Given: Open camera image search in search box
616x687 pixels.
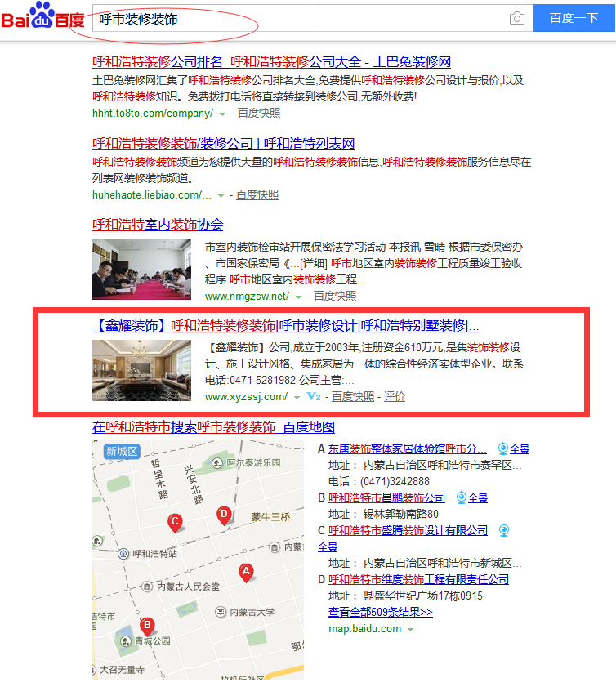Looking at the screenshot, I should tap(516, 19).
